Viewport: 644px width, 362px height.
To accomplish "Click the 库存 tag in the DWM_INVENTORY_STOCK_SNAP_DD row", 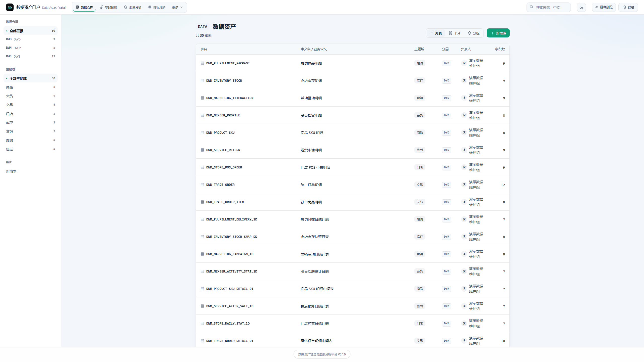I will 420,237.
